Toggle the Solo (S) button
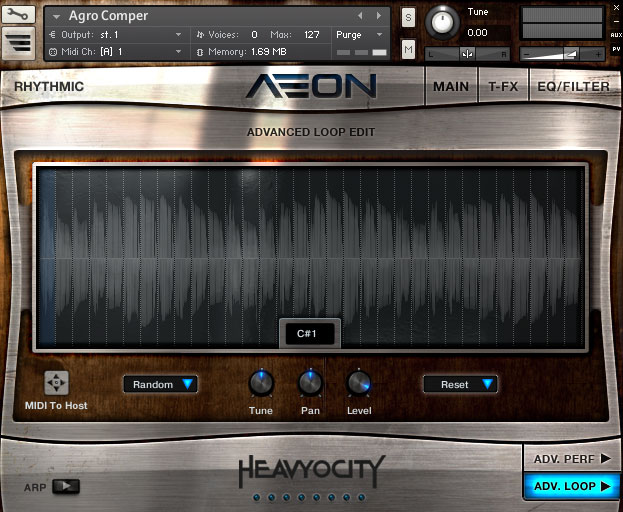Image resolution: width=623 pixels, height=512 pixels. (x=408, y=17)
